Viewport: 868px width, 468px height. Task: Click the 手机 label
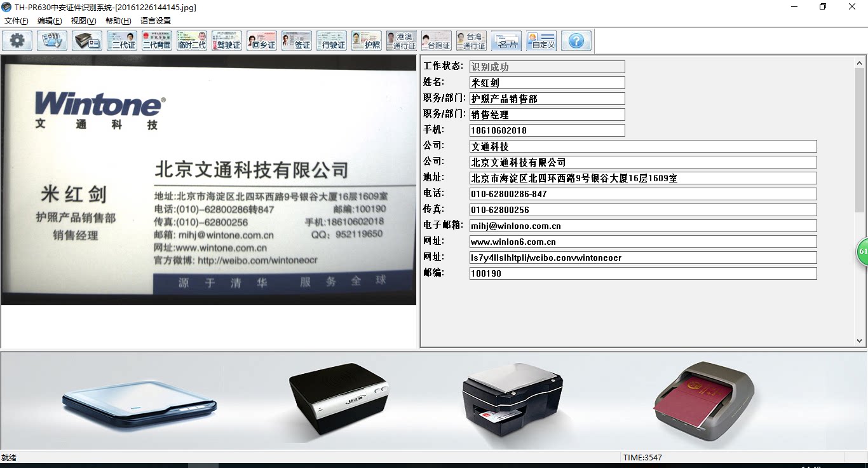coord(434,130)
